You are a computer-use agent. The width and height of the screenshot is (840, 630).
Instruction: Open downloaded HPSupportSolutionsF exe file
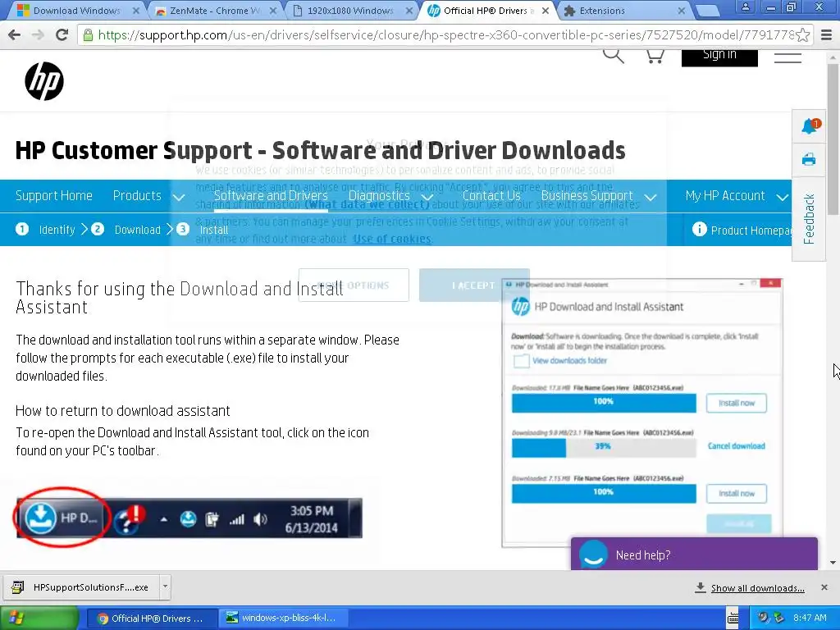click(x=80, y=587)
